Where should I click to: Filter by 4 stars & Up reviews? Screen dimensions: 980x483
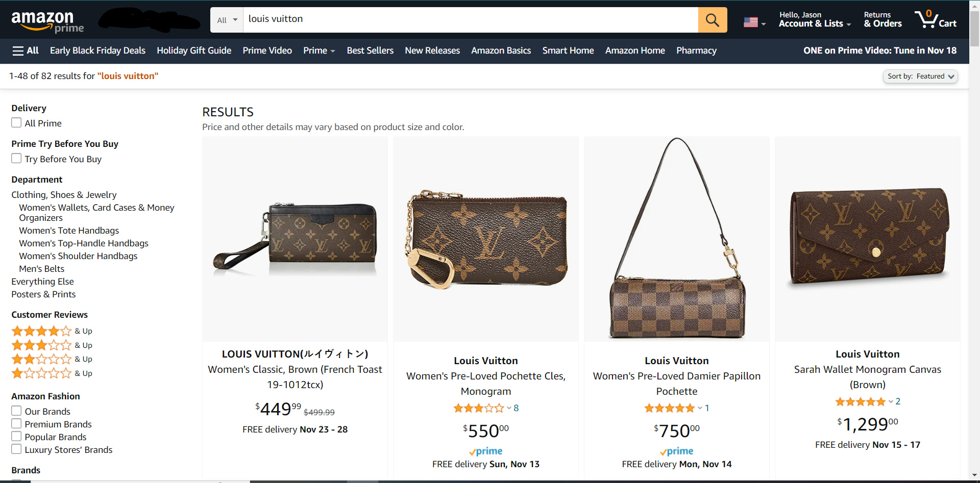[52, 331]
